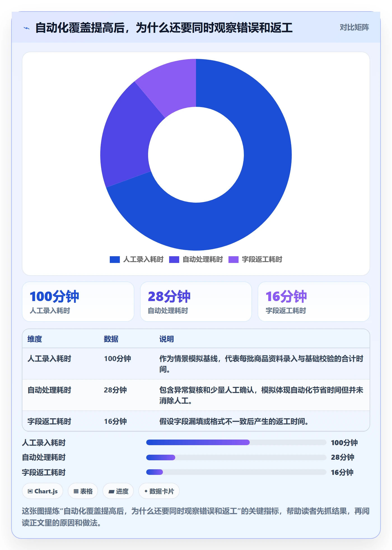Click the 表格 chip
The width and height of the screenshot is (392, 550).
point(83,491)
